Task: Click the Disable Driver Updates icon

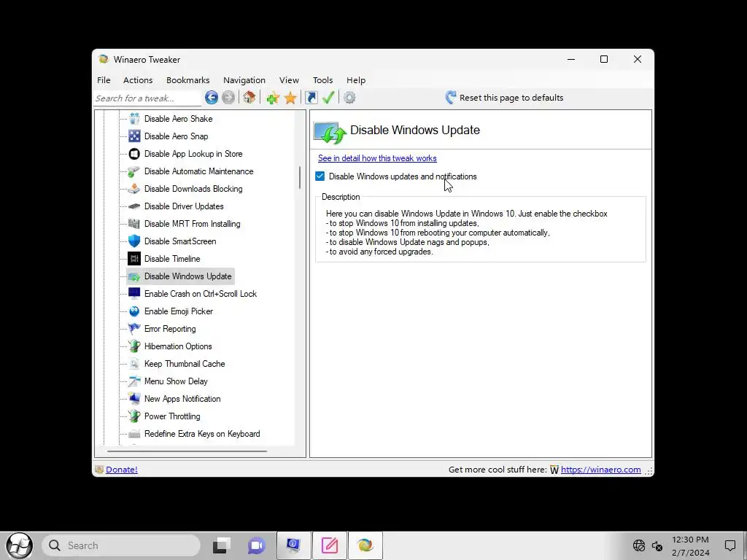Action: tap(134, 206)
